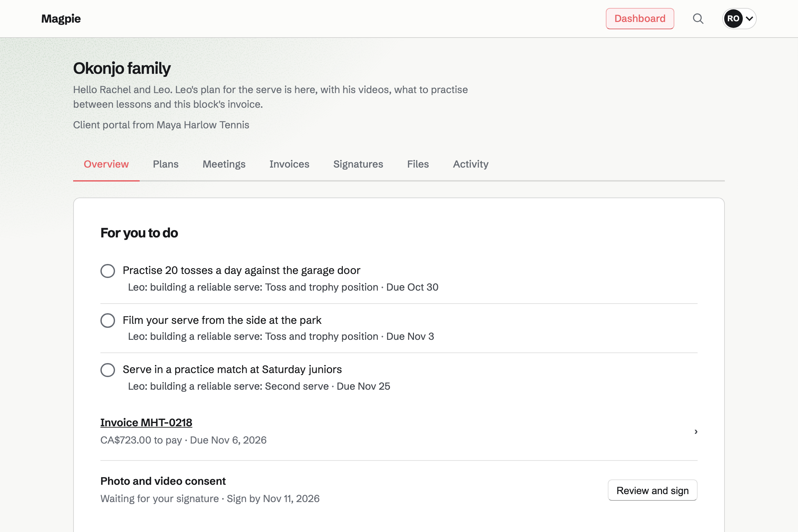
Task: Open the Signatures tab
Action: [x=358, y=164]
